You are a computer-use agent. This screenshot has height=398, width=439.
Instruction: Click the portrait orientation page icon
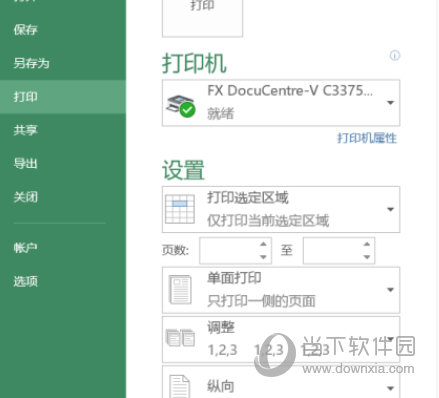[x=180, y=386]
